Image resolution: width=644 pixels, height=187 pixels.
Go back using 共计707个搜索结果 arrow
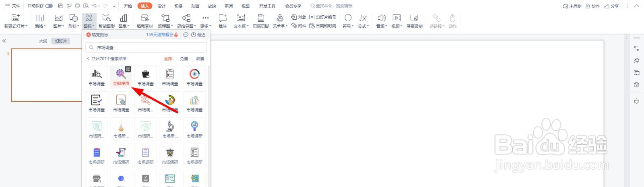[88, 59]
